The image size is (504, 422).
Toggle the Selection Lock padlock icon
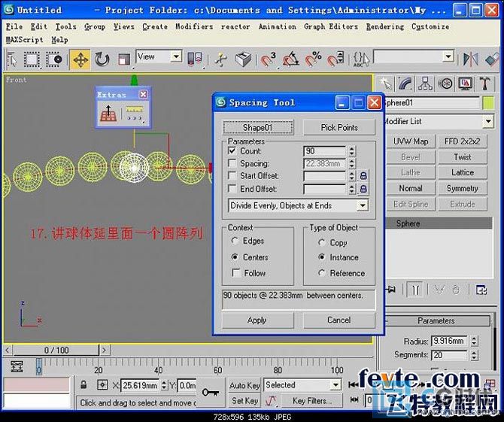(x=83, y=384)
